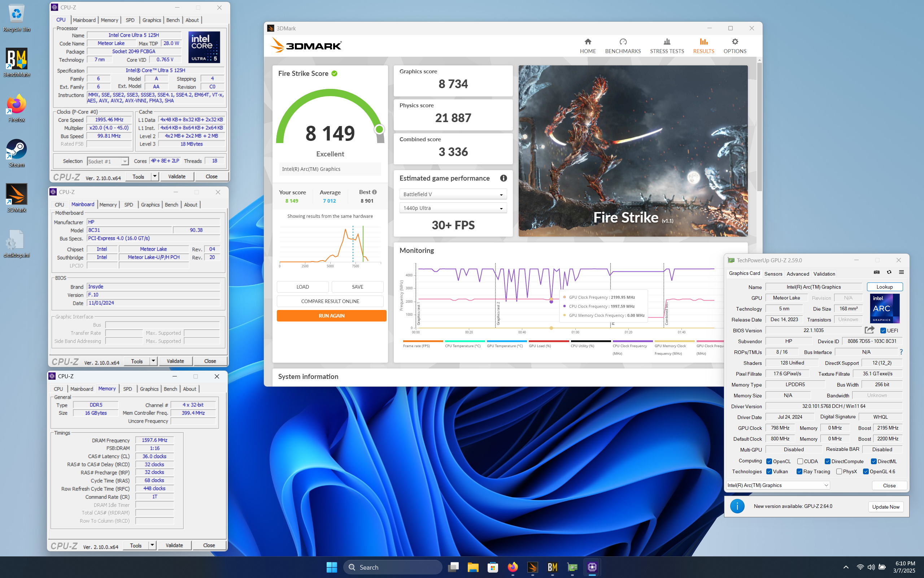Show hidden system tray icons
924x578 pixels.
tap(846, 567)
